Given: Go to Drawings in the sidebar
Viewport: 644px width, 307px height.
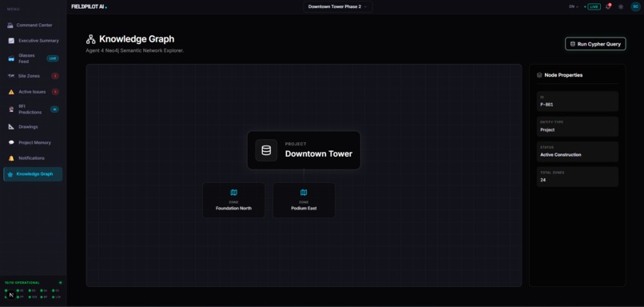Looking at the screenshot, I should (33, 127).
